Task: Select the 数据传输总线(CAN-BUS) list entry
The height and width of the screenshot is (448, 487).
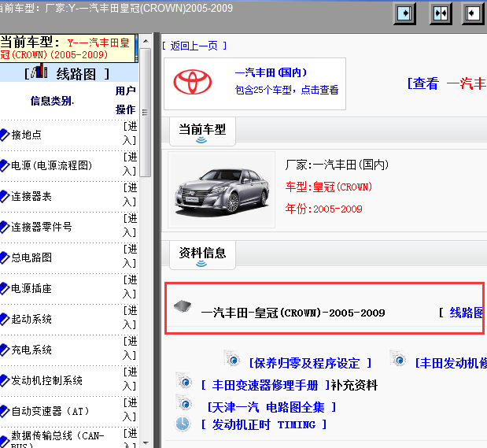Action: tap(57, 439)
